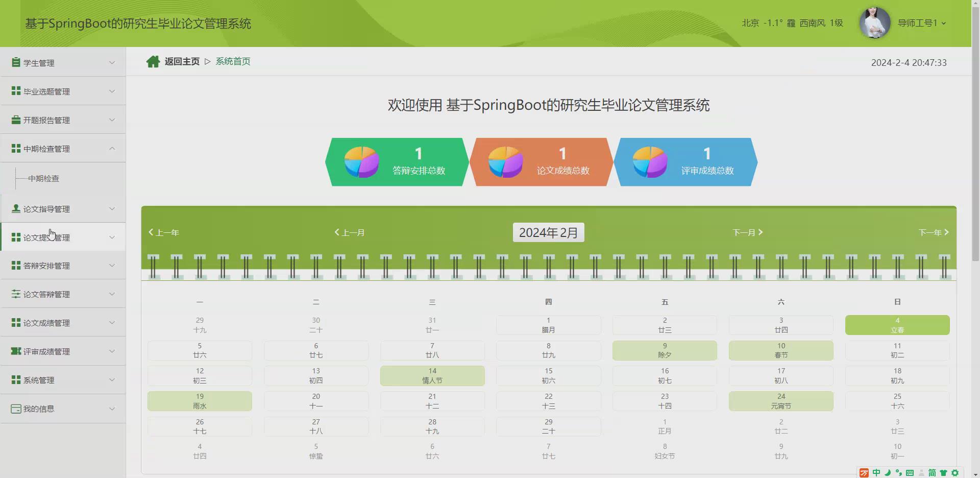
Task: Click the person icon next to 论文指导管理
Action: pyautogui.click(x=15, y=208)
